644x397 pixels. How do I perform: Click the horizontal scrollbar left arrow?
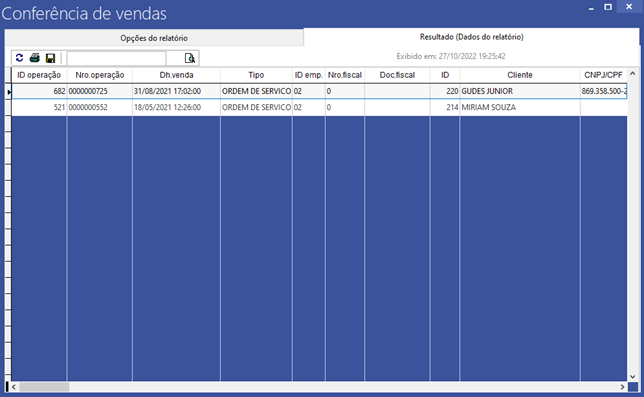tap(14, 387)
